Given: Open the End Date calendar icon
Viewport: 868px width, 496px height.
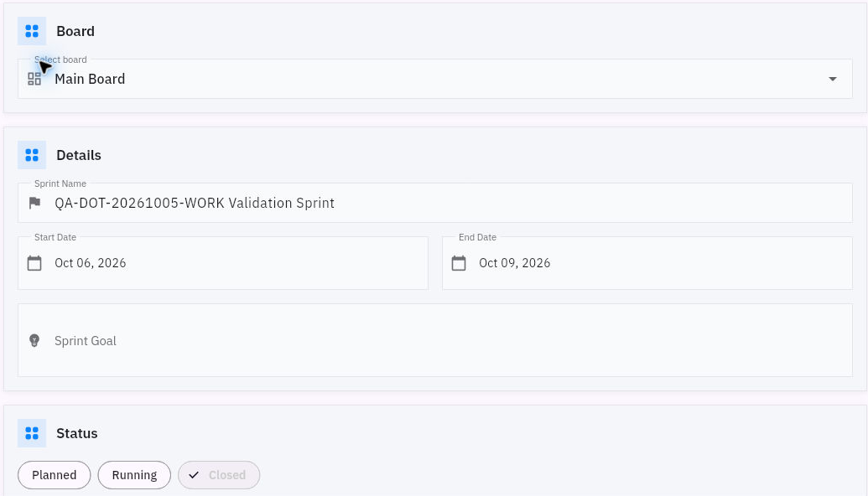Looking at the screenshot, I should (x=459, y=262).
